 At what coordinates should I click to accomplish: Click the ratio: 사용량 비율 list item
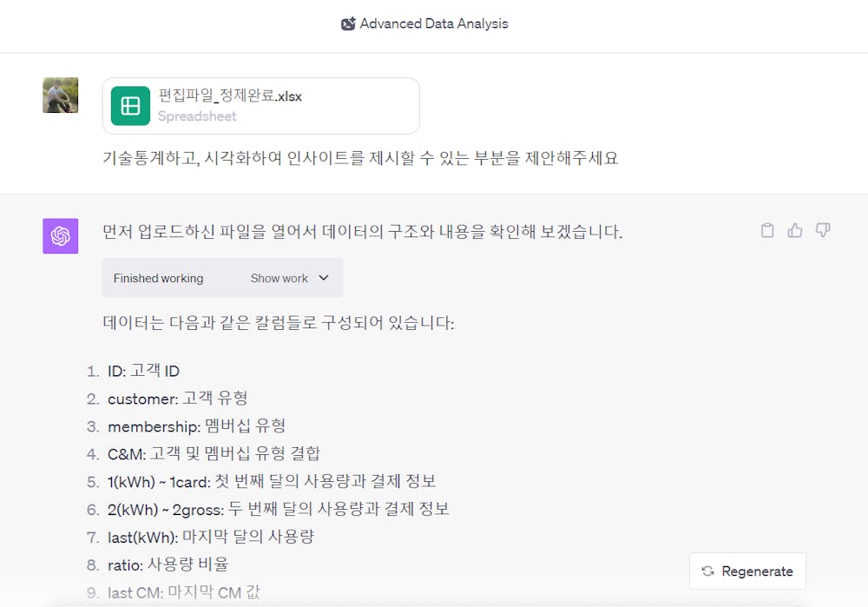pos(168,564)
